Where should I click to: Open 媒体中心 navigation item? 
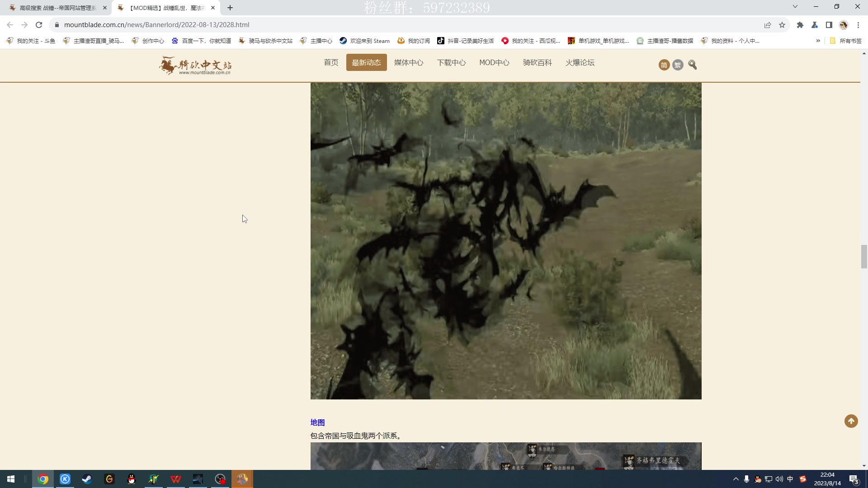(x=409, y=62)
